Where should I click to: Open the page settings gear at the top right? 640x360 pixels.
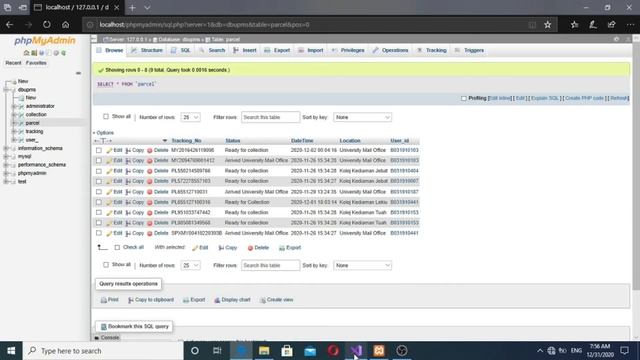tap(616, 39)
